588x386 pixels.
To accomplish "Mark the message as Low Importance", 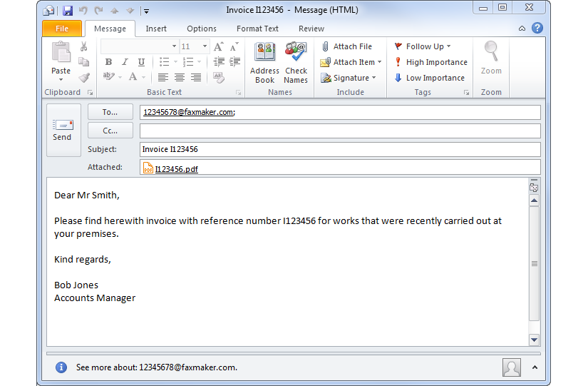I will [x=429, y=78].
